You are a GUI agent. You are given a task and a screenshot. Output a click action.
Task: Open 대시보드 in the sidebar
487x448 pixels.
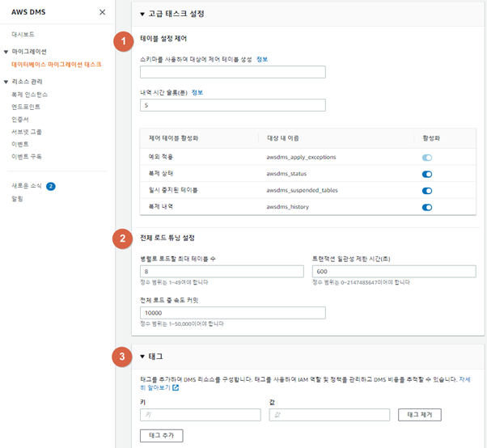point(23,34)
